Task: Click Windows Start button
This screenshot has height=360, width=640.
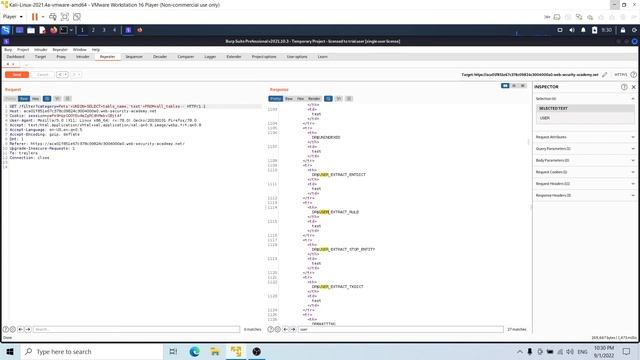Action: (10, 351)
